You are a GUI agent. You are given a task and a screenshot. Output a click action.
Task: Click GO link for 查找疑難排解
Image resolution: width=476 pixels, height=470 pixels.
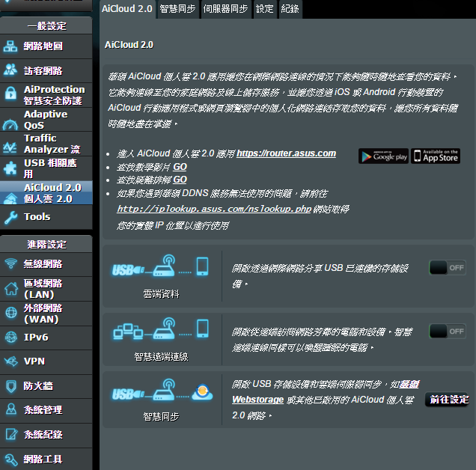pos(180,180)
